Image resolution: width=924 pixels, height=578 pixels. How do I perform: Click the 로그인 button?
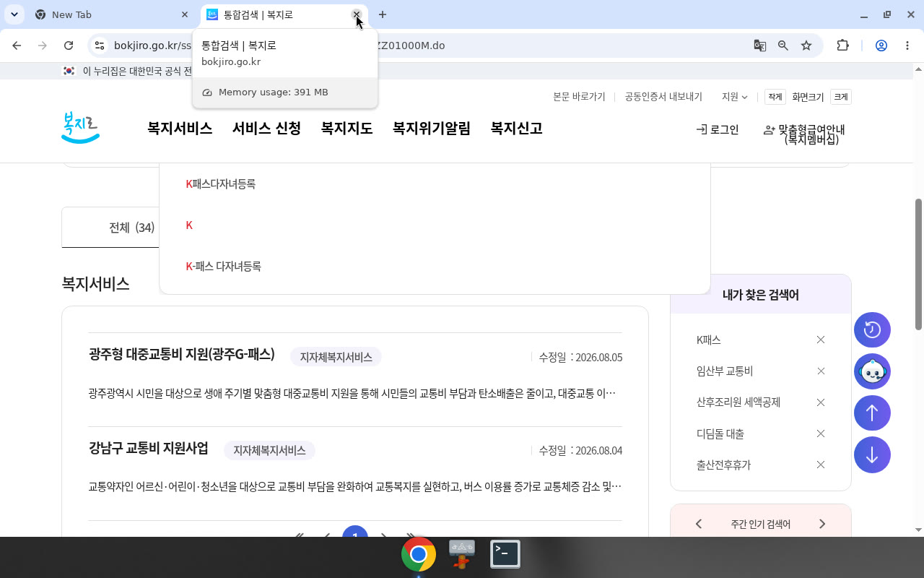pyautogui.click(x=718, y=130)
